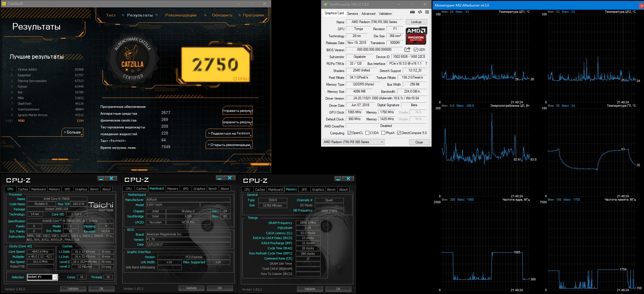The width and height of the screenshot is (644, 294).
Task: Click Поделиться на Facebook
Action: coord(229,133)
